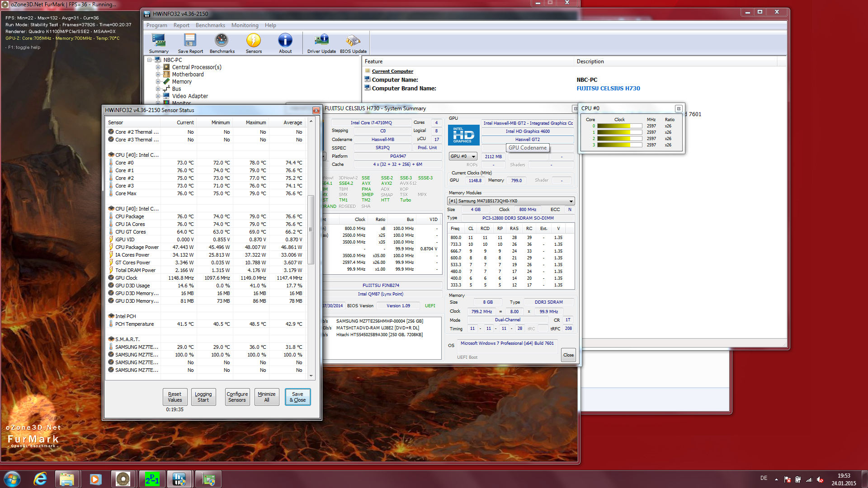Select the Core Max sensor row
The height and width of the screenshot is (488, 868).
206,193
